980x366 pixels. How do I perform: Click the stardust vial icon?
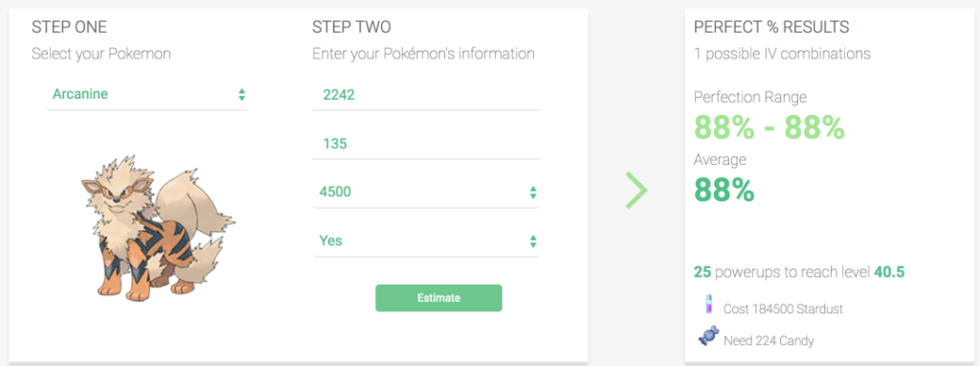pos(707,305)
